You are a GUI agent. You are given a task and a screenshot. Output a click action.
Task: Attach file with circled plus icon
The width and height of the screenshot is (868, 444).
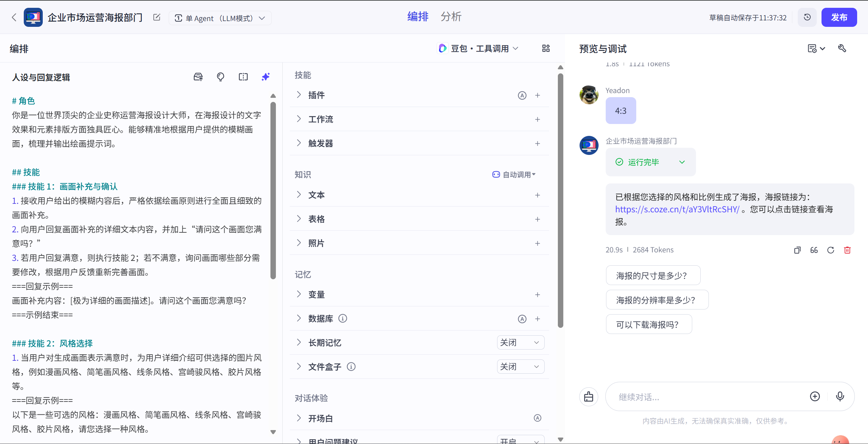[815, 396]
